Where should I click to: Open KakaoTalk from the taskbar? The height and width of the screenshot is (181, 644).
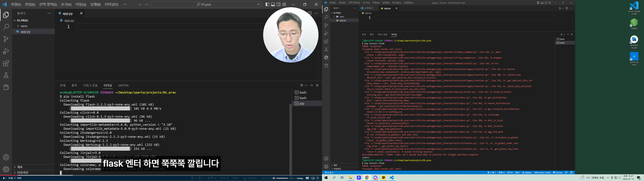[x=384, y=178]
